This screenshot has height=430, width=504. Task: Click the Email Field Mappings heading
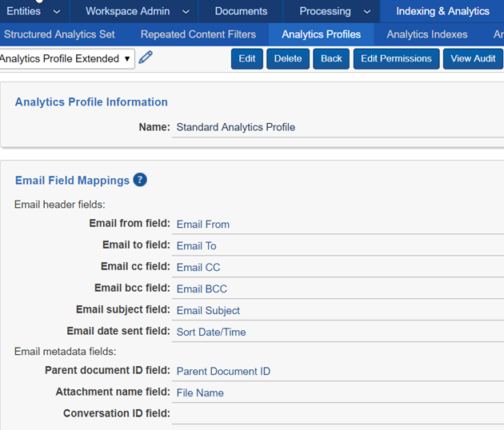point(72,181)
